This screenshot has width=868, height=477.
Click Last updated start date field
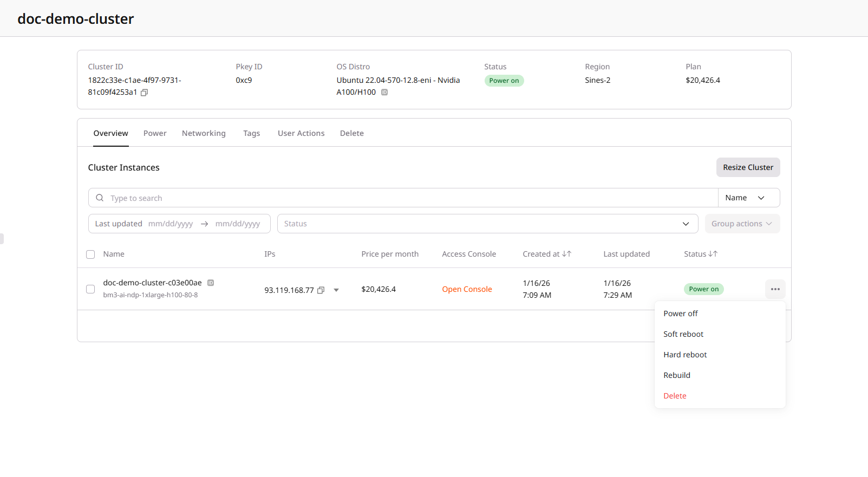click(171, 224)
